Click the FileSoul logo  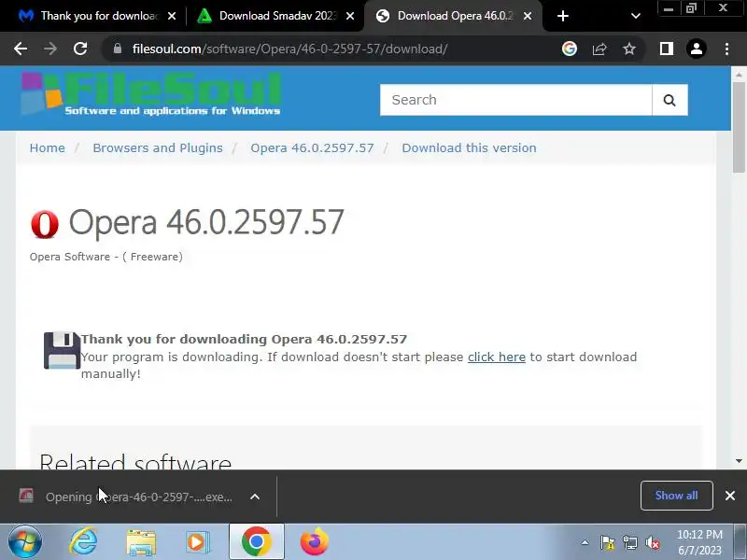click(150, 94)
